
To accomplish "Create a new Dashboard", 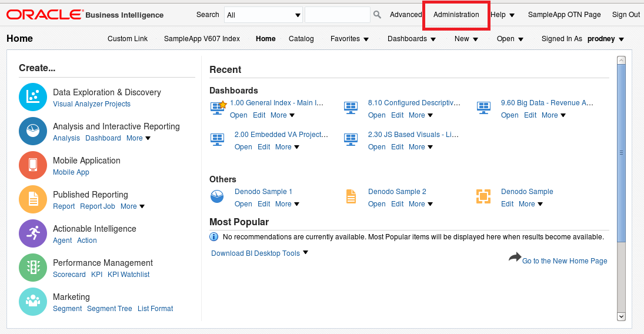I will [x=103, y=138].
